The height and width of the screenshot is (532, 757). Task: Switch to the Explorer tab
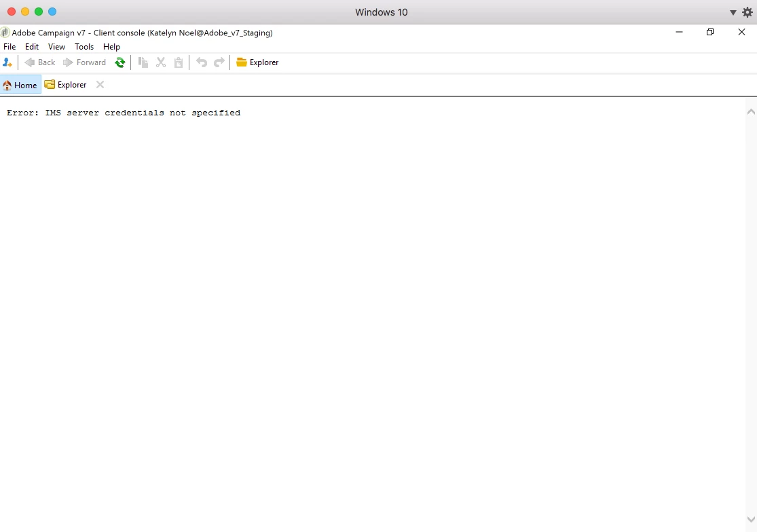[66, 85]
